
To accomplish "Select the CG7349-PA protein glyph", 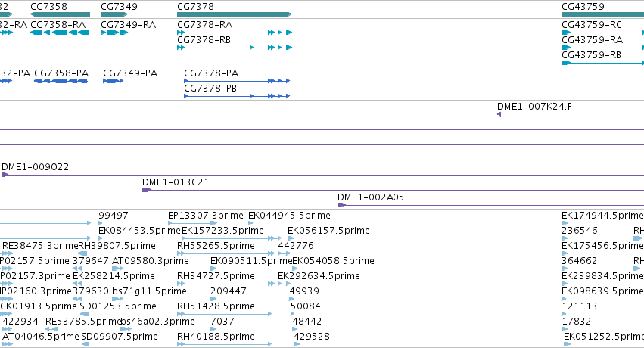I will point(113,81).
